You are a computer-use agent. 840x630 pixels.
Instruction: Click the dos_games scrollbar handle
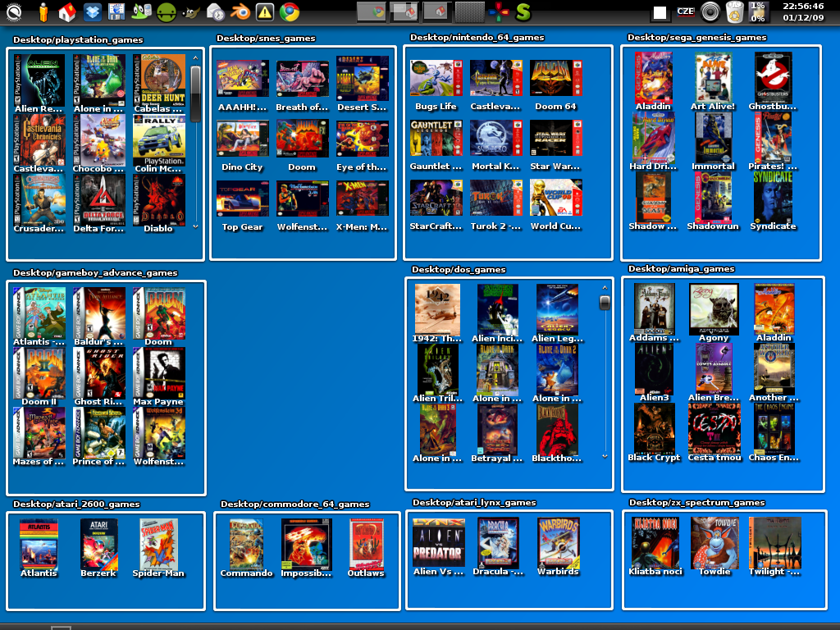point(605,303)
